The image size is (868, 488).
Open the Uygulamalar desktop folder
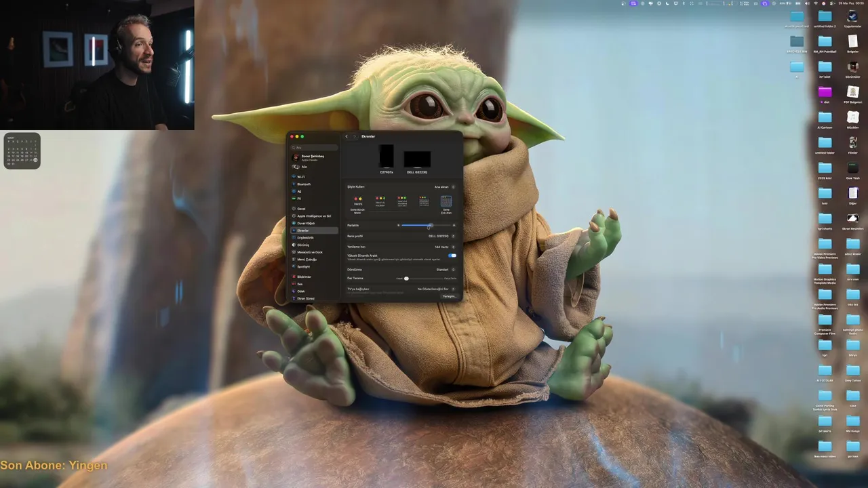click(853, 18)
